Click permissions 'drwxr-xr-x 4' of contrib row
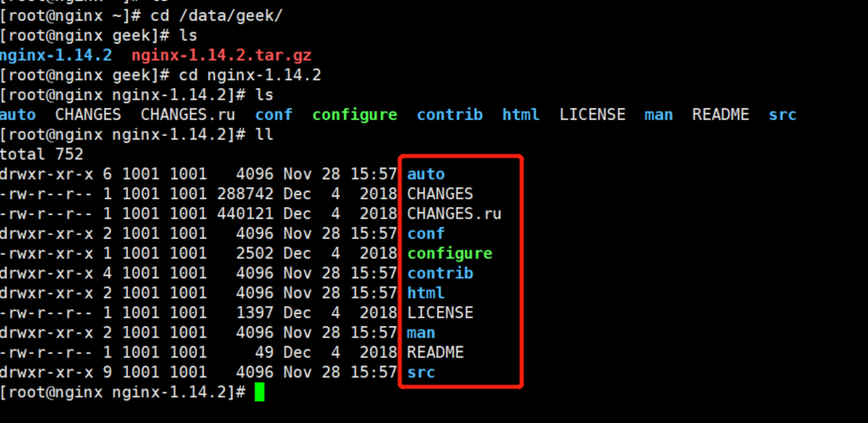The height and width of the screenshot is (423, 868). tap(55, 273)
